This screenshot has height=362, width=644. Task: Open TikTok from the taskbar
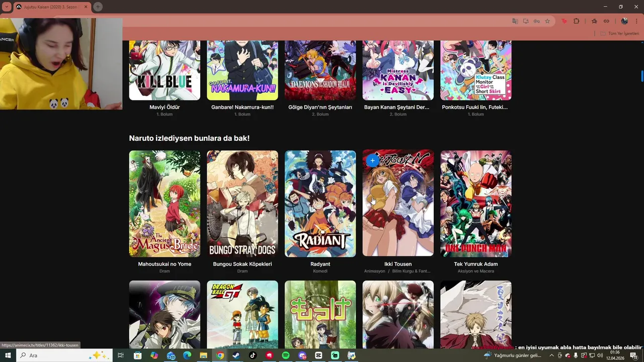click(x=253, y=355)
